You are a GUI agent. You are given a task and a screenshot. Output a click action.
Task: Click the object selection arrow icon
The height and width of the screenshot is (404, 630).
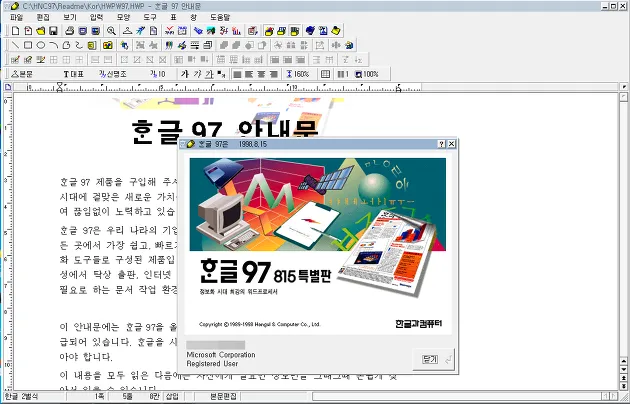point(124,45)
